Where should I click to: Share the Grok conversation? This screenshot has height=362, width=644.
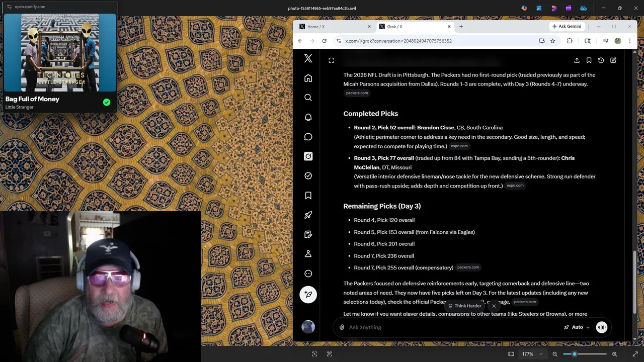(577, 60)
